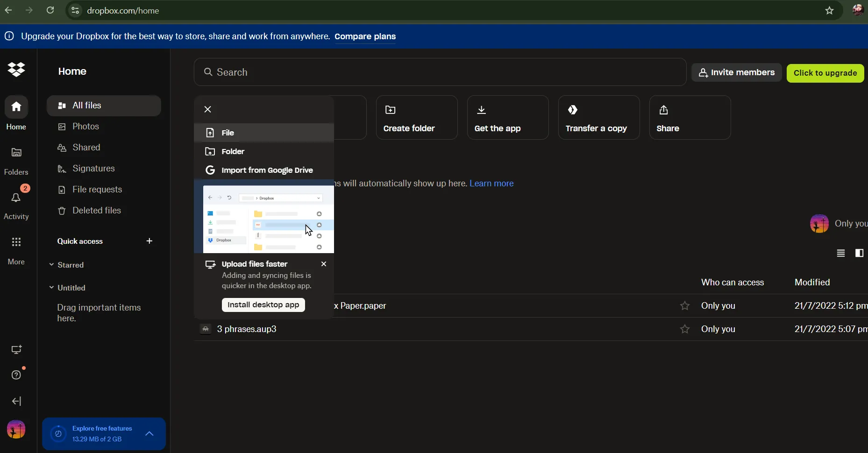Open the Learn more link
This screenshot has width=868, height=453.
click(491, 184)
